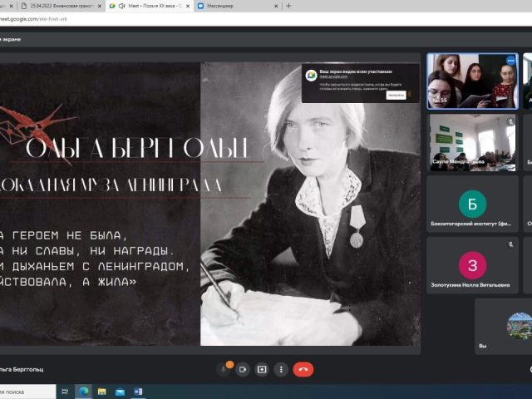532x399 pixels.
Task: Select the Сауле Мендгалиева video tile
Action: (x=472, y=142)
